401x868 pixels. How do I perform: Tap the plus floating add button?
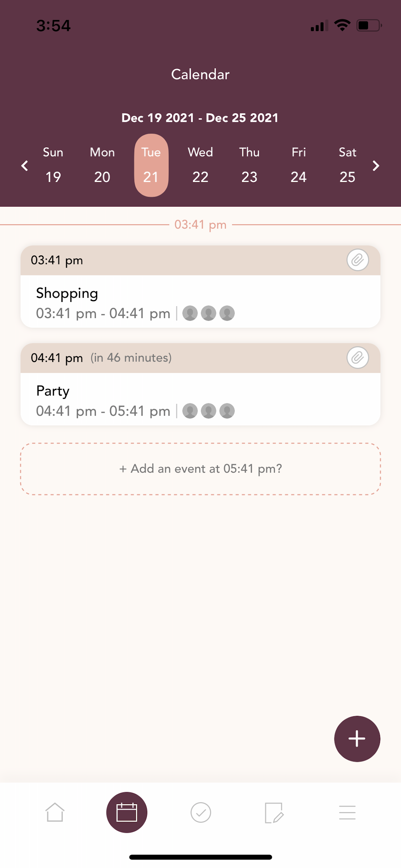click(357, 739)
